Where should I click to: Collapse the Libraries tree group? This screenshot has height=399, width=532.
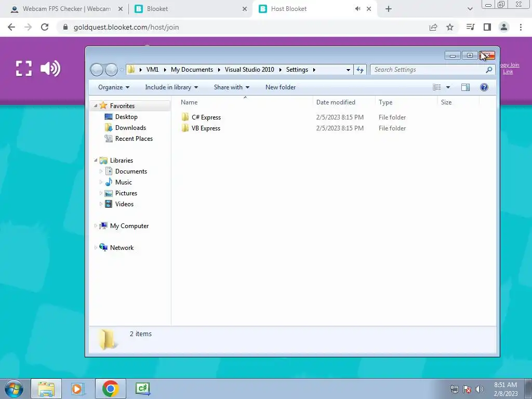pyautogui.click(x=96, y=160)
